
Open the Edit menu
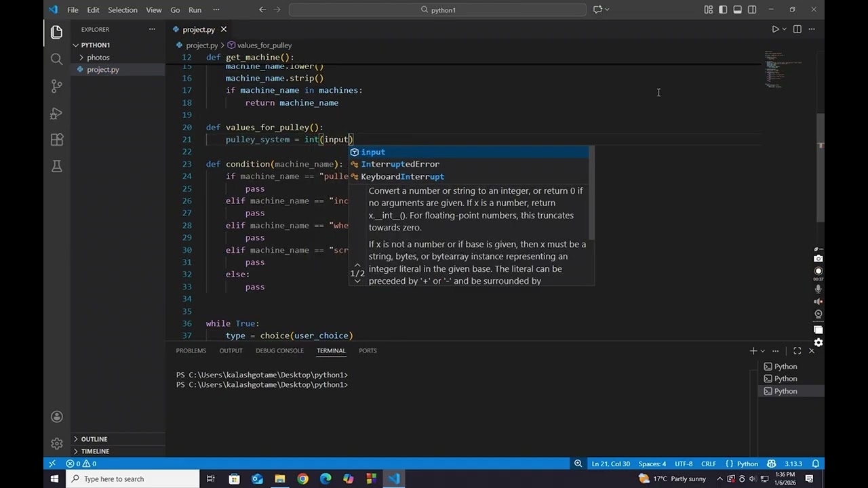(x=93, y=9)
